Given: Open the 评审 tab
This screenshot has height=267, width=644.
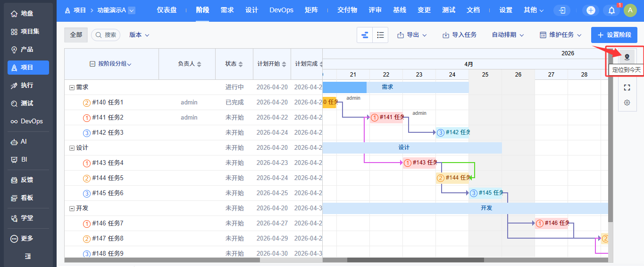Looking at the screenshot, I should [x=375, y=10].
